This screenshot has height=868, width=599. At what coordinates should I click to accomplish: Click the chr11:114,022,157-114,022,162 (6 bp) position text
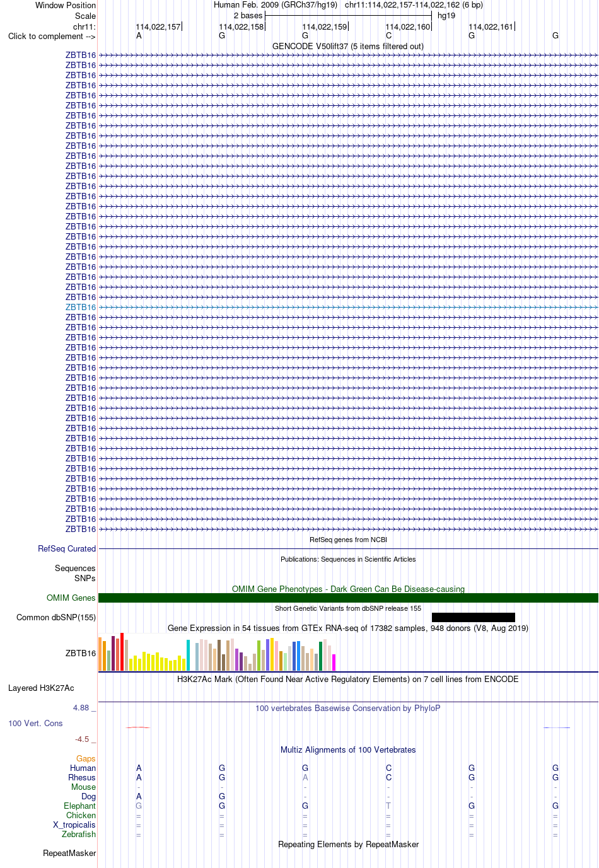pos(414,5)
